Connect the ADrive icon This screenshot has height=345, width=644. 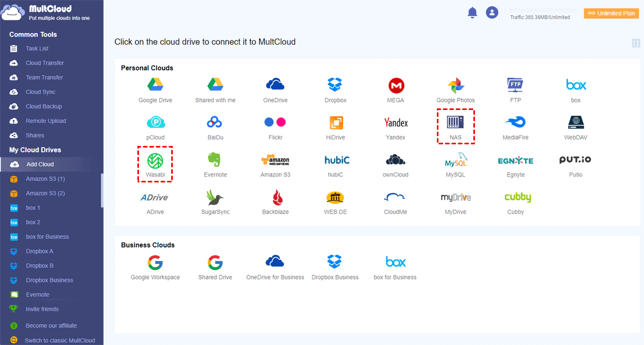tap(155, 197)
